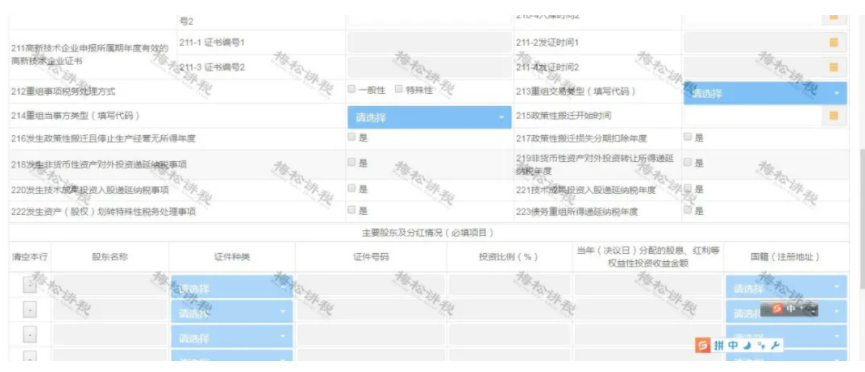Open calendar for 215 政策性搬迁开始时间
This screenshot has height=372, width=865.
834,115
